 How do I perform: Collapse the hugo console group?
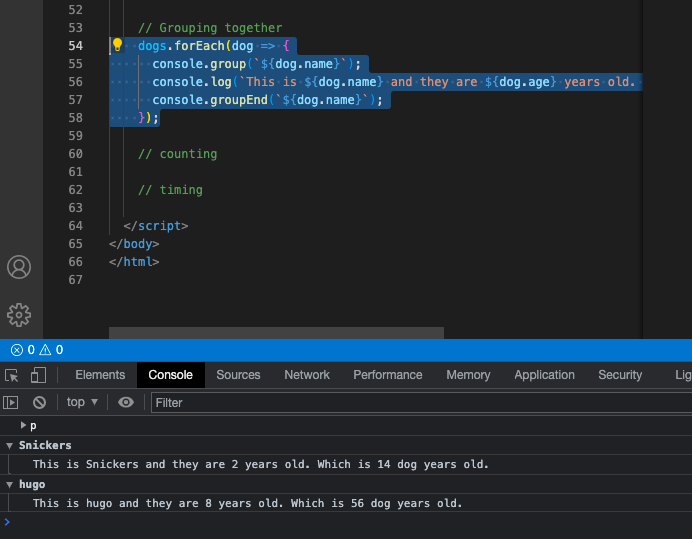coord(9,485)
